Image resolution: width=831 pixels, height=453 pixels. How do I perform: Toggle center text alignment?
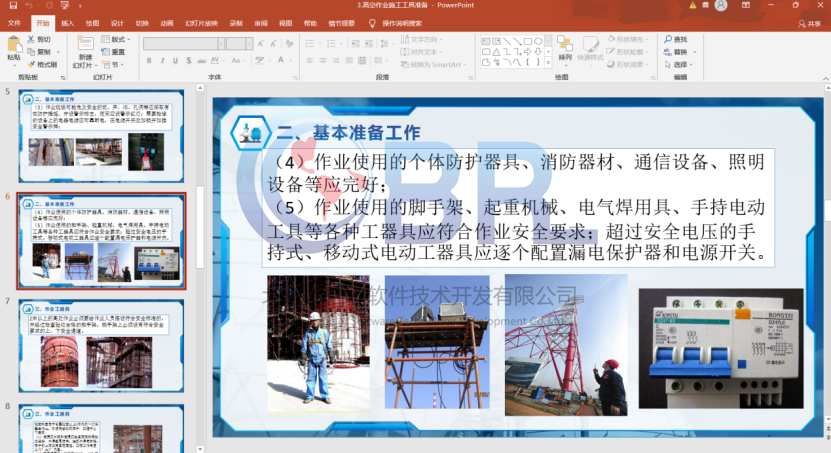pyautogui.click(x=323, y=61)
